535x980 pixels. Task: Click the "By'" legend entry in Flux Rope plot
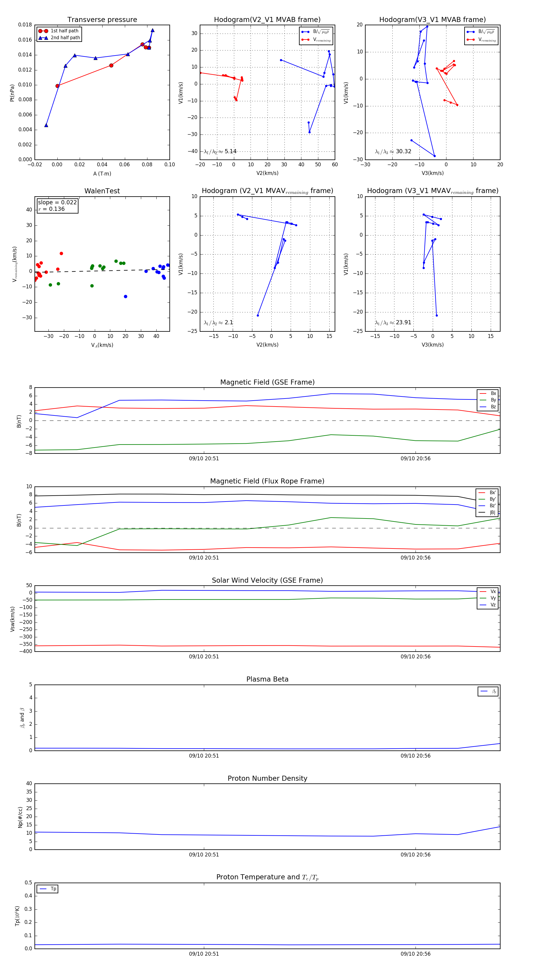point(487,499)
